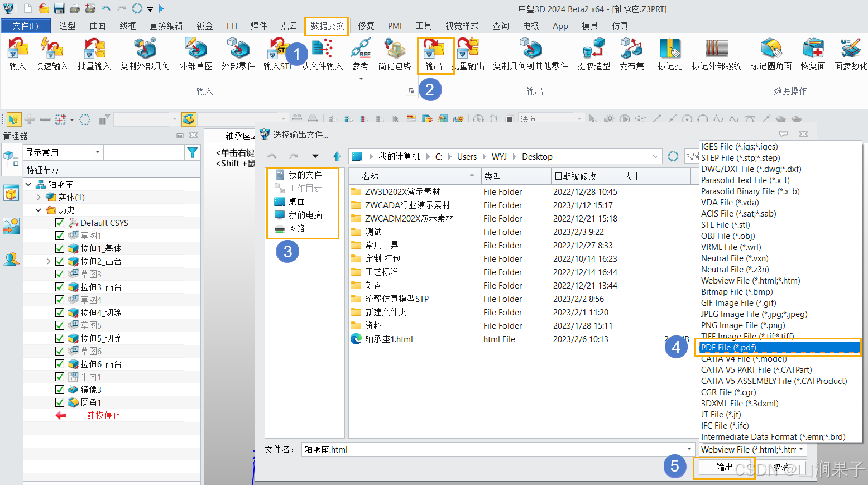The height and width of the screenshot is (485, 868).
Task: Toggle the 圆角1 checkbox
Action: 60,402
